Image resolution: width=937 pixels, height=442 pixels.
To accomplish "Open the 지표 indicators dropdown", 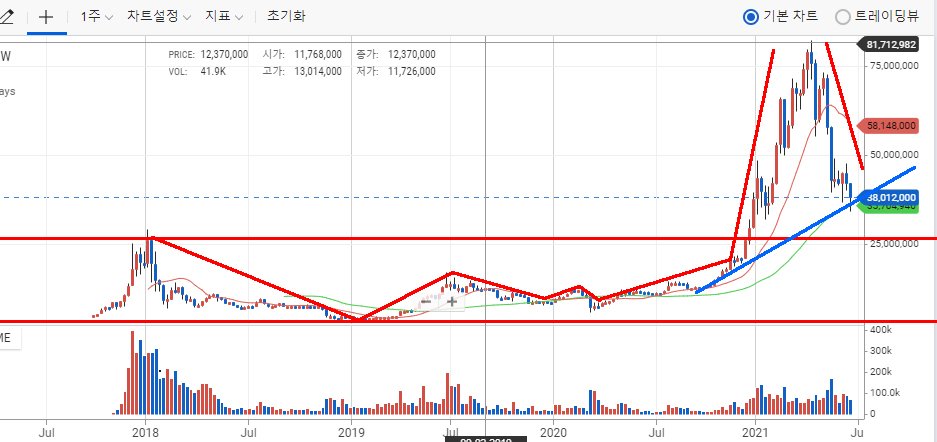I will (x=223, y=16).
